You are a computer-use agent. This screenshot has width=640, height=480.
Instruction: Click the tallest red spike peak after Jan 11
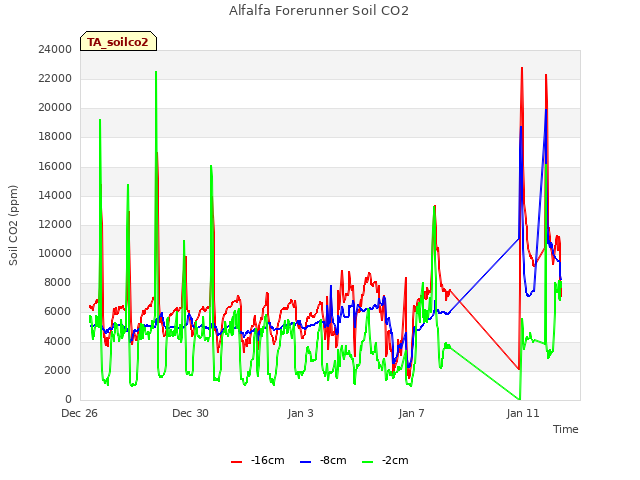tap(522, 68)
